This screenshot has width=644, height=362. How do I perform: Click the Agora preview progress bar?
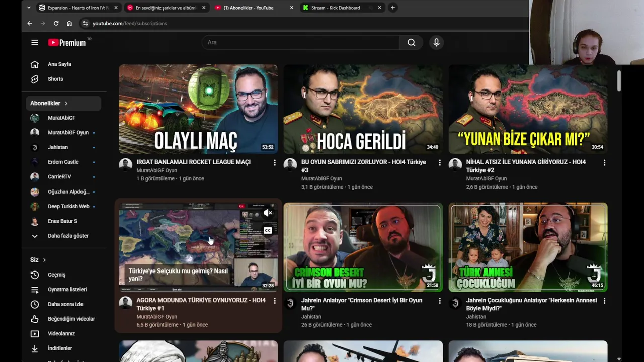198,291
